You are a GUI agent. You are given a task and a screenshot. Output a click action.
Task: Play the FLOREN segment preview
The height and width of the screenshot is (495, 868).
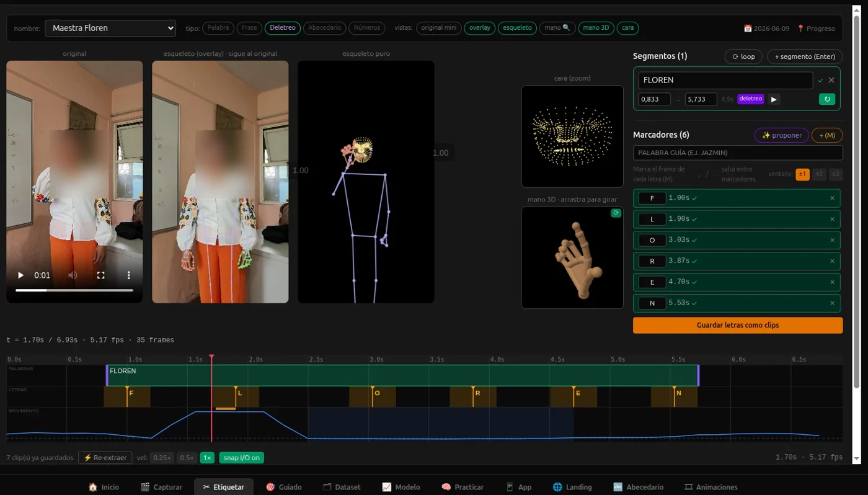coord(774,99)
